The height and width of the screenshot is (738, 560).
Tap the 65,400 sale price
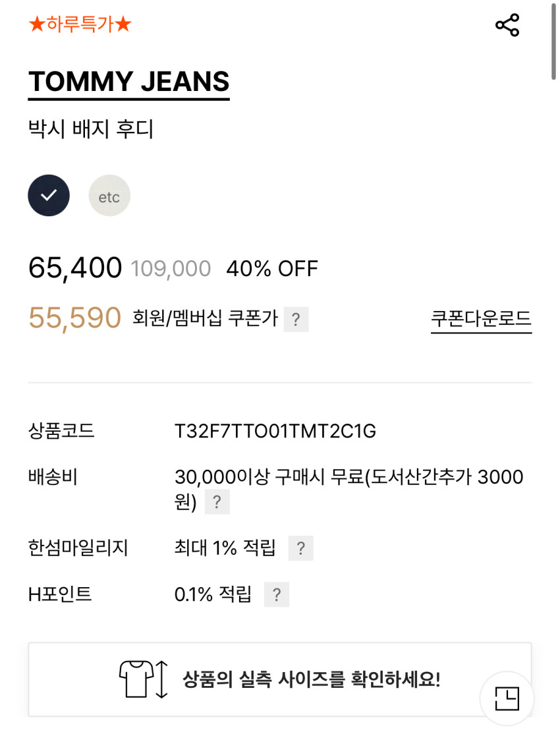(x=75, y=268)
